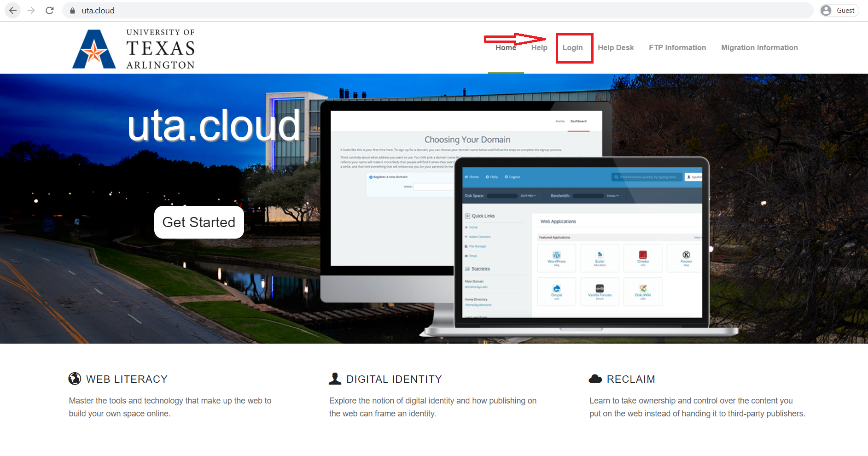Click the uta.cloud hero title
Viewport: 868px width, 456px height.
(x=214, y=125)
